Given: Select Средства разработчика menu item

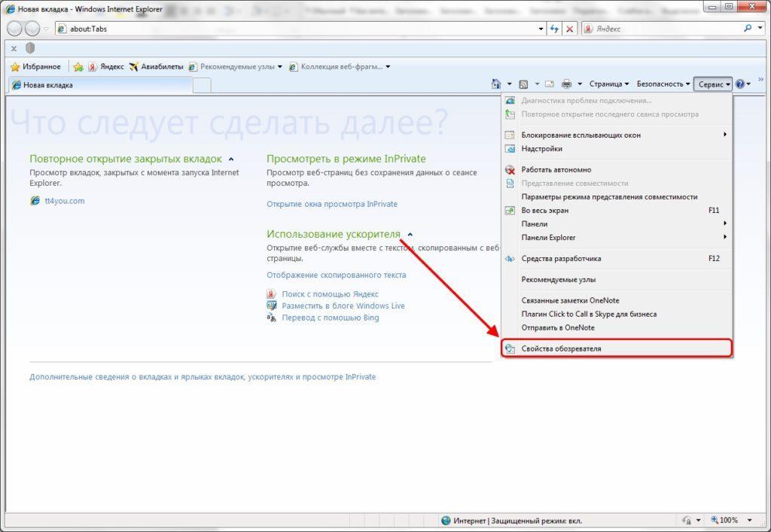Looking at the screenshot, I should [x=617, y=258].
